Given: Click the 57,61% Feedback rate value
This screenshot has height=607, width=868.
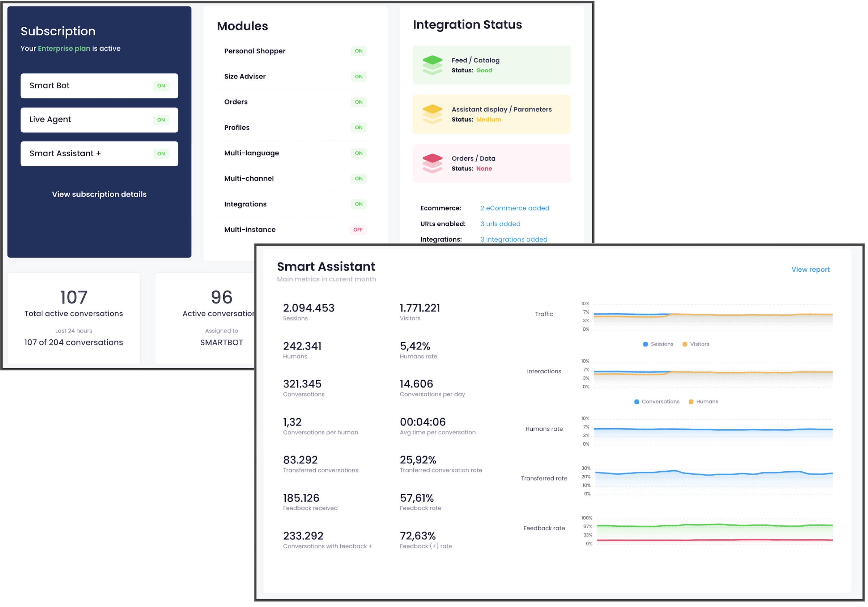Looking at the screenshot, I should click(417, 498).
